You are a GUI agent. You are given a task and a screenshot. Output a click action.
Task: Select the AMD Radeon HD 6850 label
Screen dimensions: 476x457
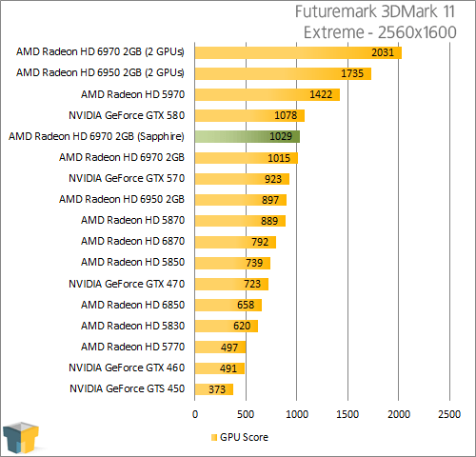pyautogui.click(x=132, y=305)
